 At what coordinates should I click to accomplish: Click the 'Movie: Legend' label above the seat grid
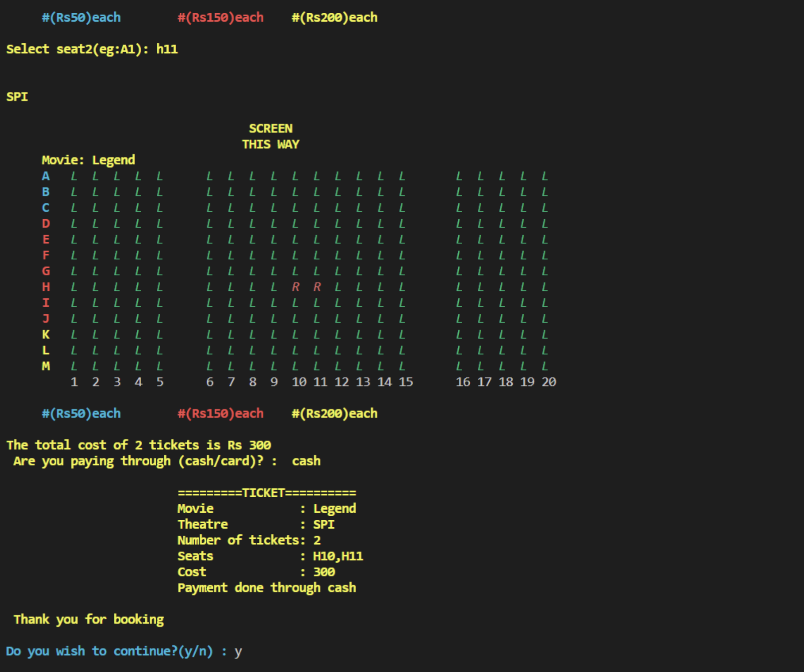pyautogui.click(x=88, y=160)
